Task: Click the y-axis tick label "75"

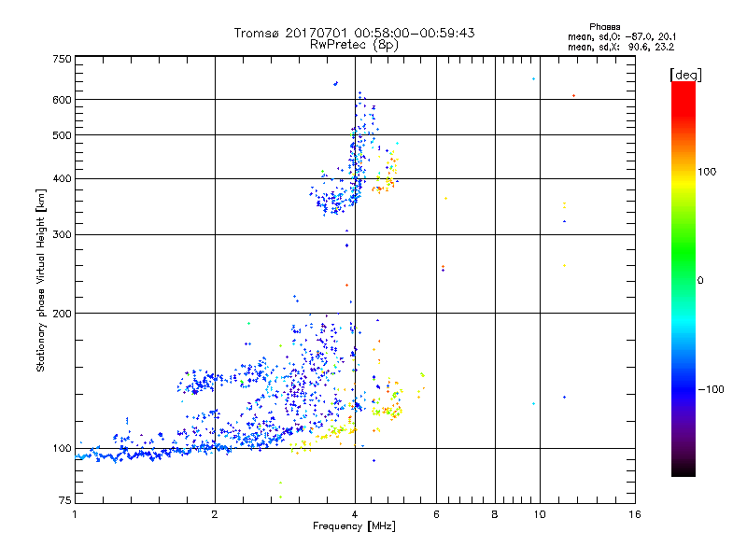Action: [64, 500]
